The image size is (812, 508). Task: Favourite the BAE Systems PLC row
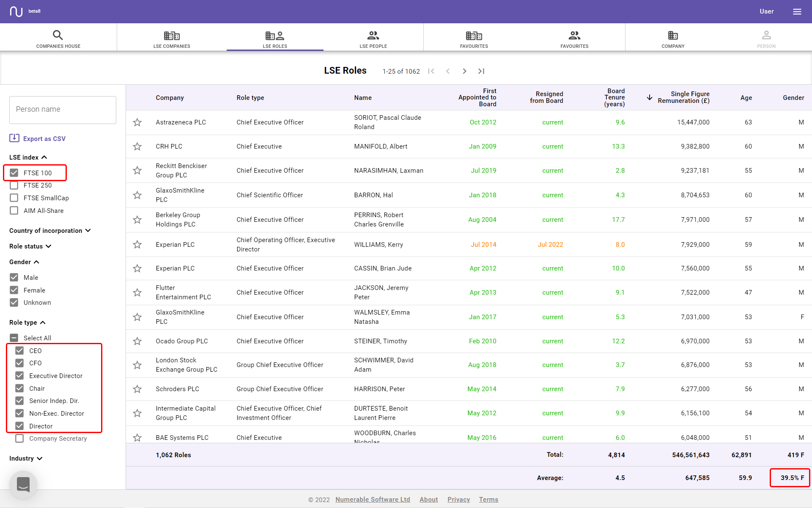point(137,438)
